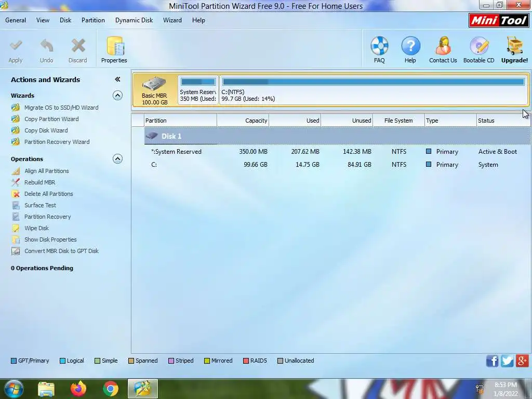Run a Surface Test
The width and height of the screenshot is (532, 399).
tap(40, 205)
